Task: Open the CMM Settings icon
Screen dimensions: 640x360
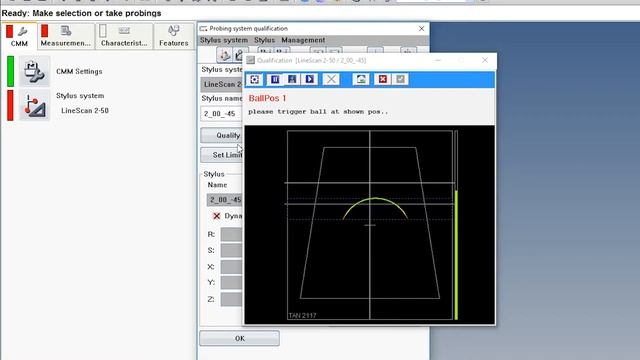Action: (x=34, y=71)
